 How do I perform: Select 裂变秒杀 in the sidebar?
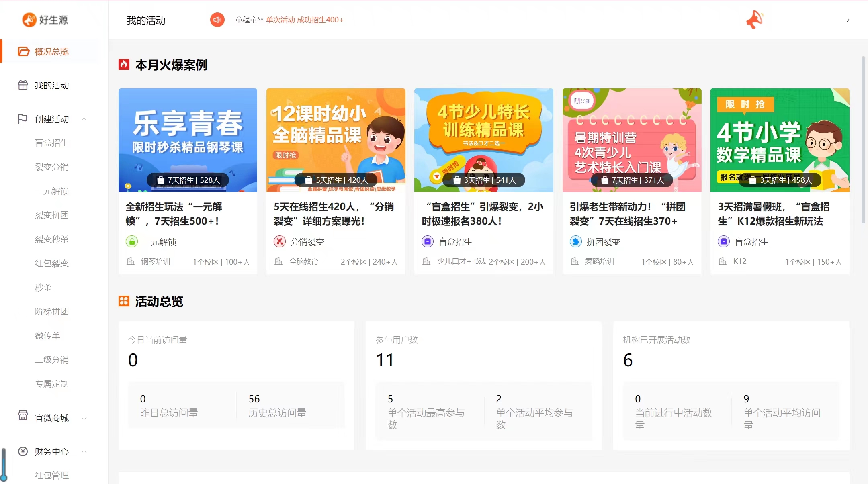[52, 239]
